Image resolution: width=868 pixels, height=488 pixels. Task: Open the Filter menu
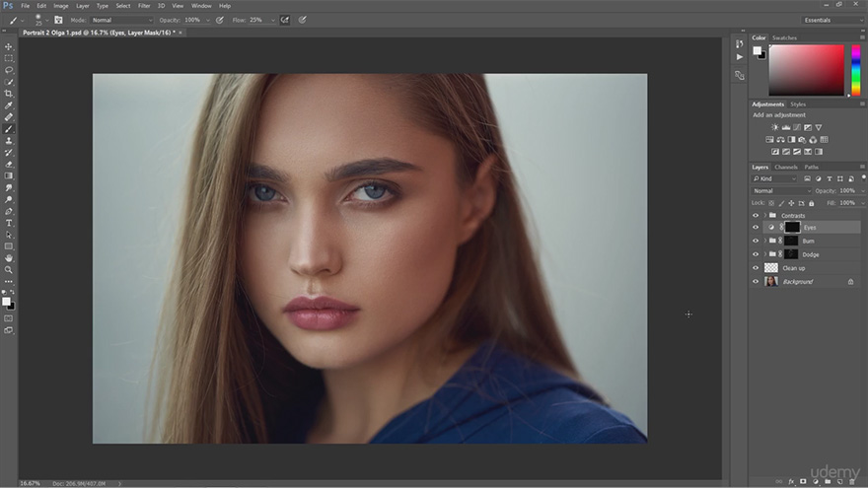point(144,6)
